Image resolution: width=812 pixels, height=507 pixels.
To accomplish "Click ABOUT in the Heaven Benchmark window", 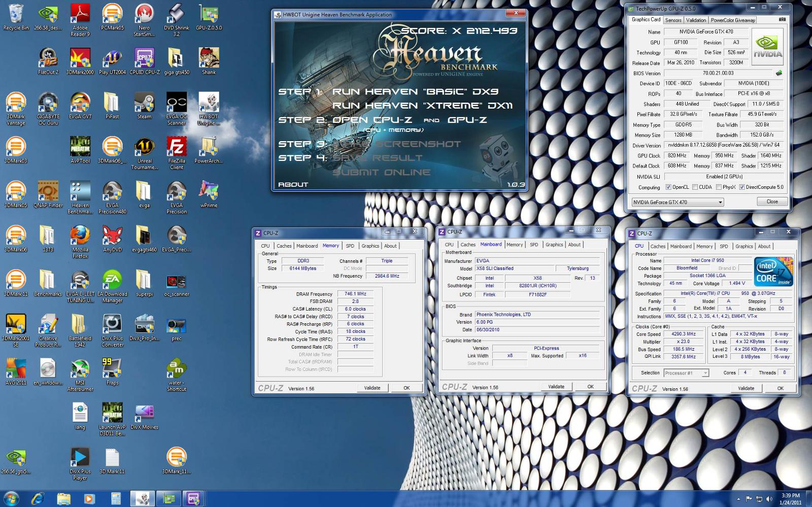I will [x=293, y=184].
